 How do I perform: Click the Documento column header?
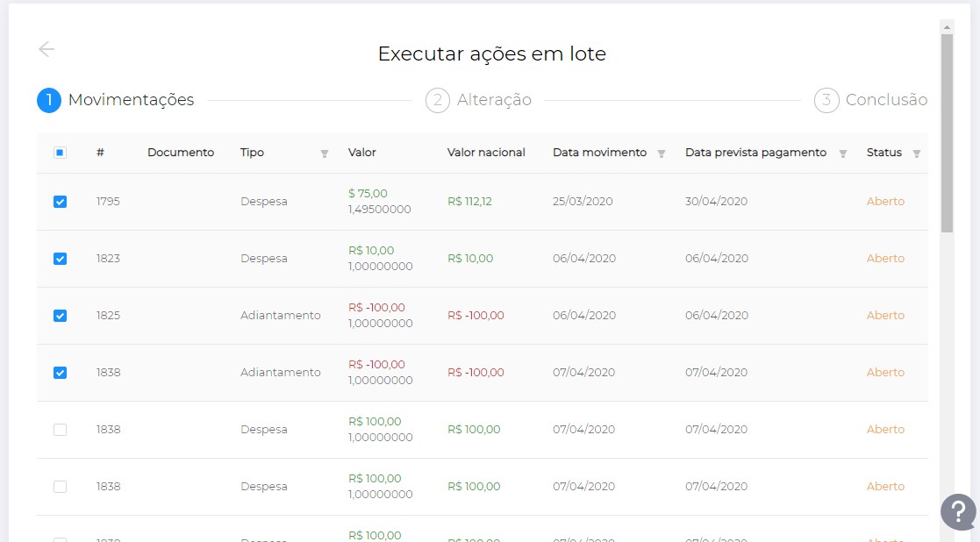(x=181, y=153)
